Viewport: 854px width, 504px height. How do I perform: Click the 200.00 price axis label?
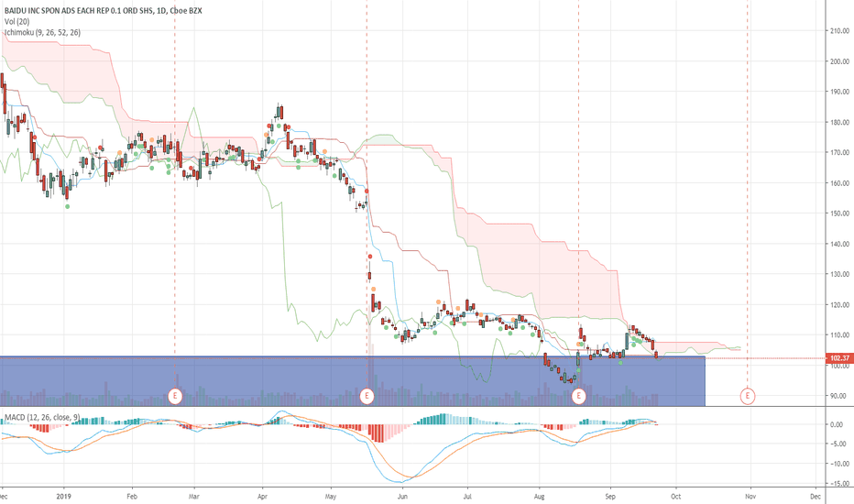point(840,61)
